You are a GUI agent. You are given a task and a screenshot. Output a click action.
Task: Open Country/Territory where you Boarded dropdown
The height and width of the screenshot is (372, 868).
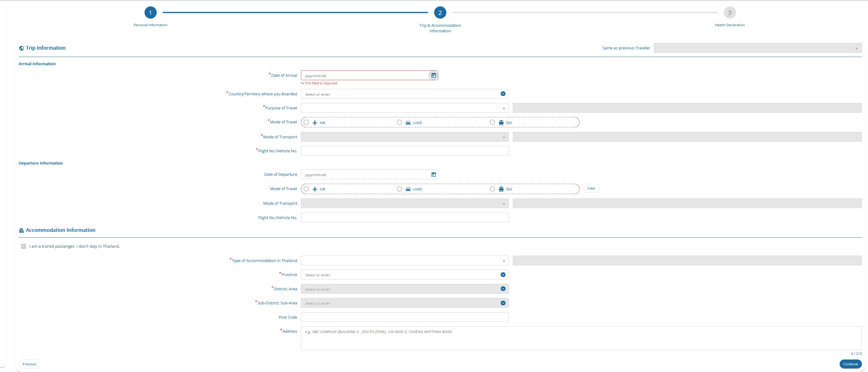click(404, 94)
